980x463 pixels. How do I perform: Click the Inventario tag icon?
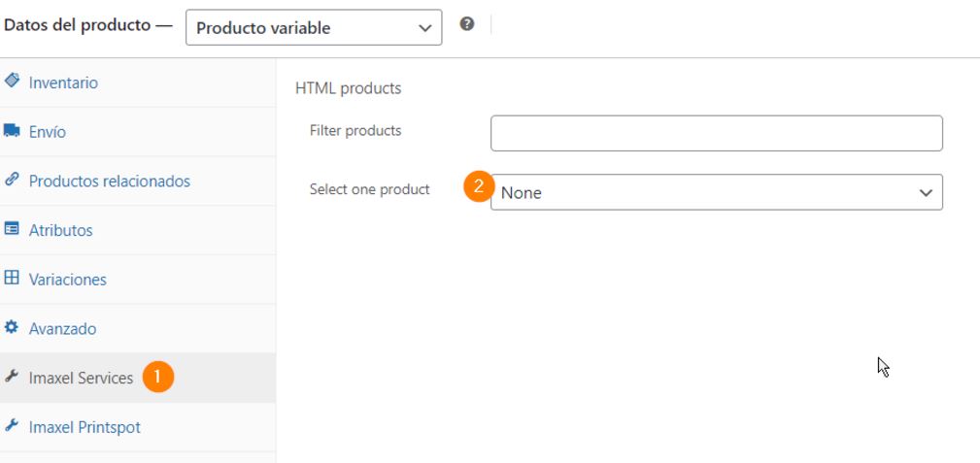pyautogui.click(x=12, y=82)
